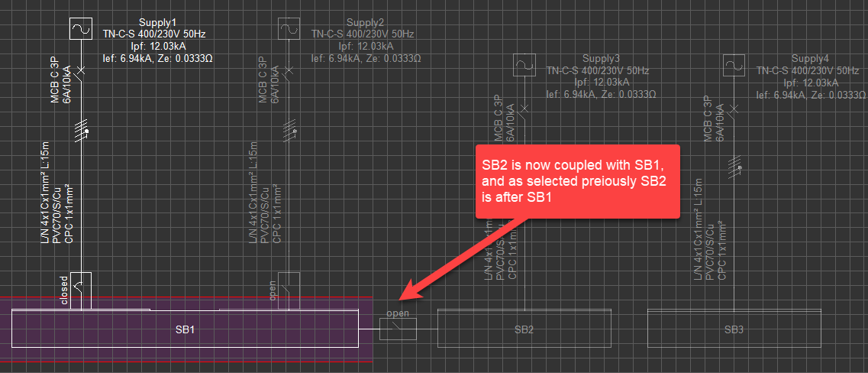Select the SB1 switchboard busbar
The height and width of the screenshot is (373, 868).
185,329
